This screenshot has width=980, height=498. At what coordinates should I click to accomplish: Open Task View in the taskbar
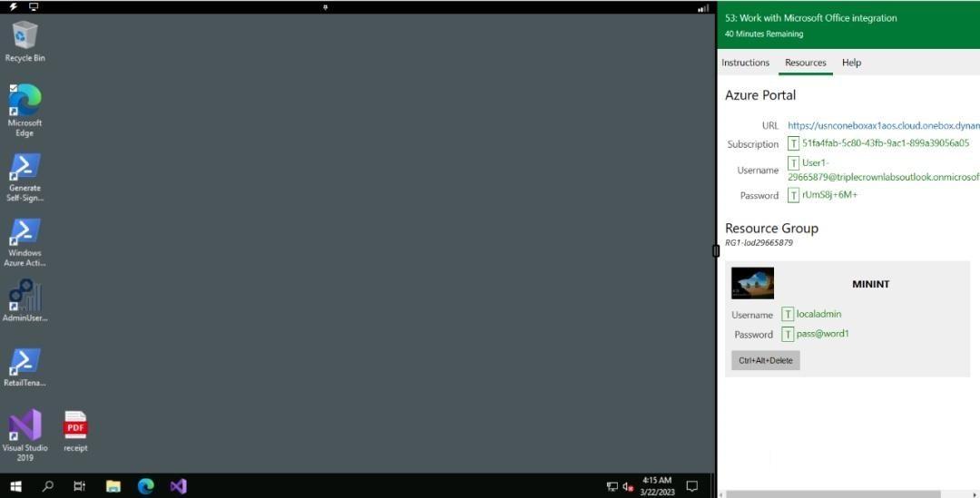80,486
